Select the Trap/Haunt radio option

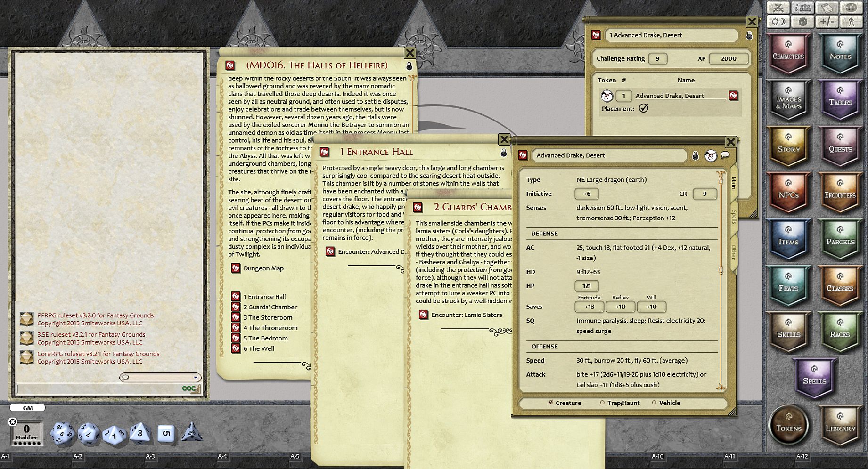click(602, 403)
